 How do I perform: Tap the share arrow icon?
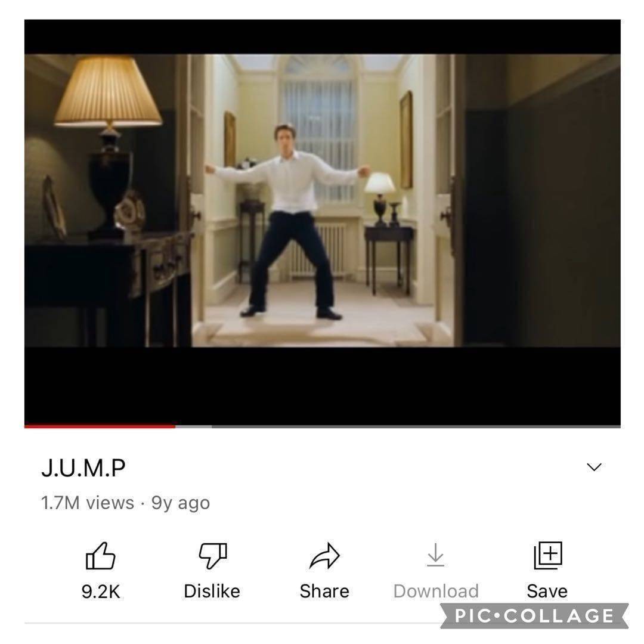point(324,556)
